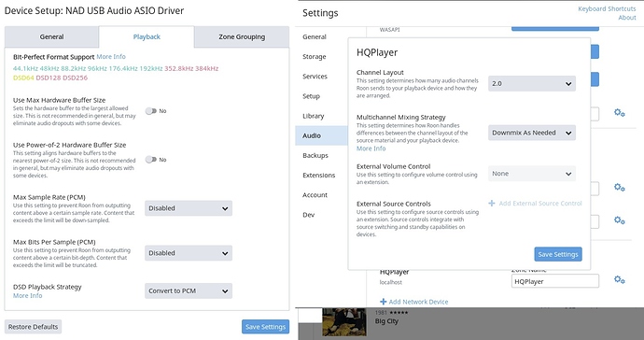
Task: Click plus icon next to Add Network Device
Action: tap(384, 302)
